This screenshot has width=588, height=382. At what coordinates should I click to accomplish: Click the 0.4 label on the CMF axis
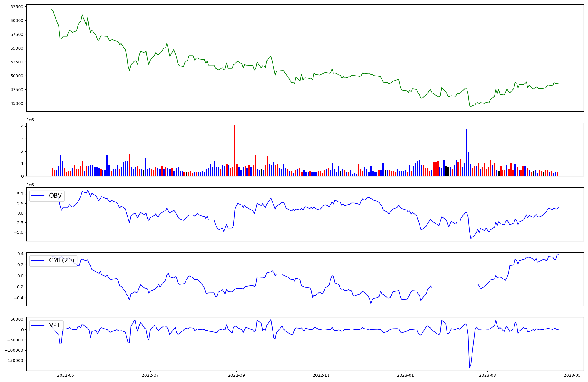20,254
